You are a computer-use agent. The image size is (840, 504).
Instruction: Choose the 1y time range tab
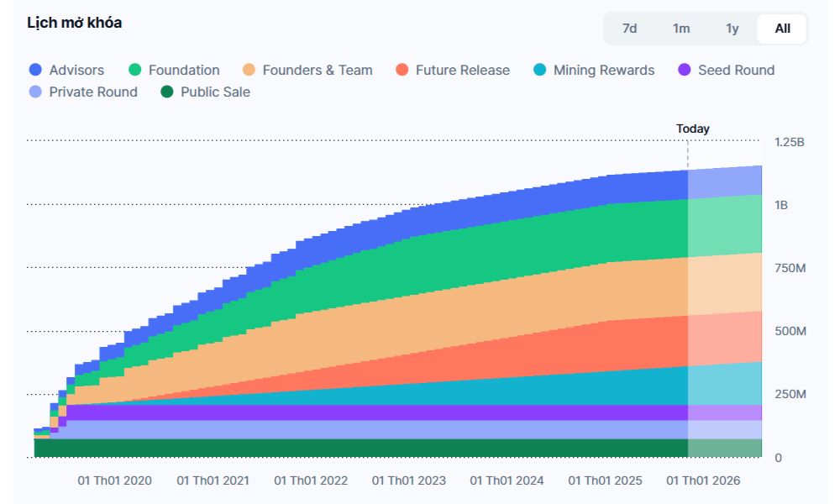click(732, 29)
